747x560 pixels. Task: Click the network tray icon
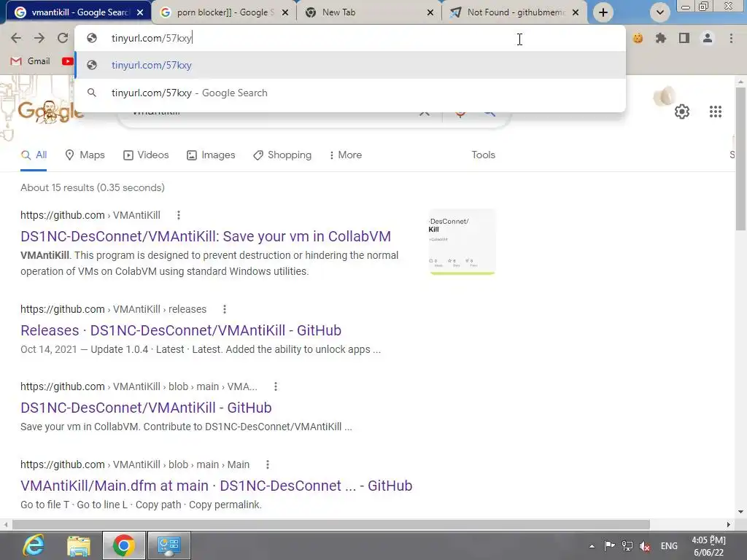click(x=627, y=546)
